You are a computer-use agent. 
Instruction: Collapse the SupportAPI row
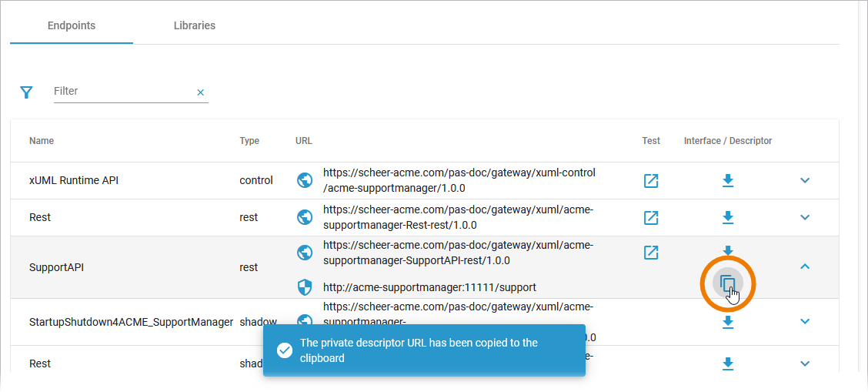click(805, 267)
